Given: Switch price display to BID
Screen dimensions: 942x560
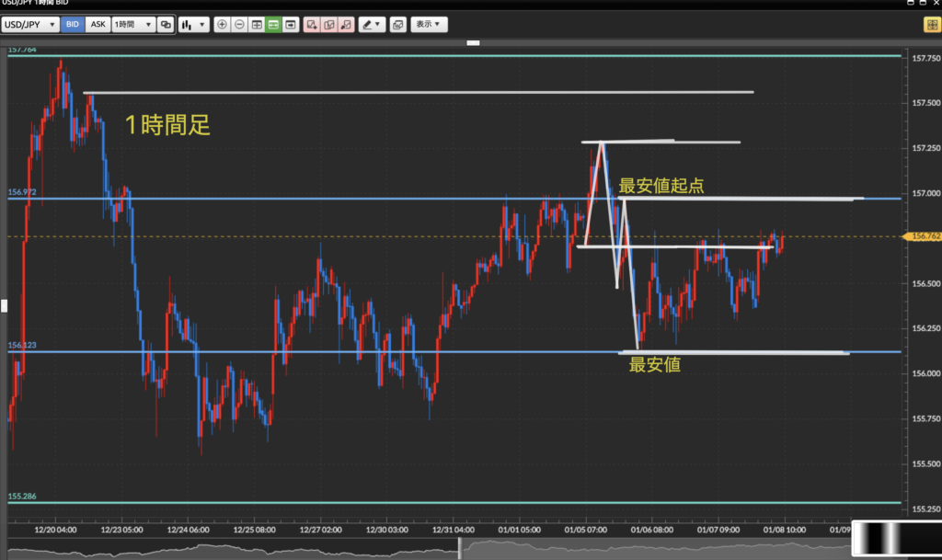Looking at the screenshot, I should click(74, 25).
